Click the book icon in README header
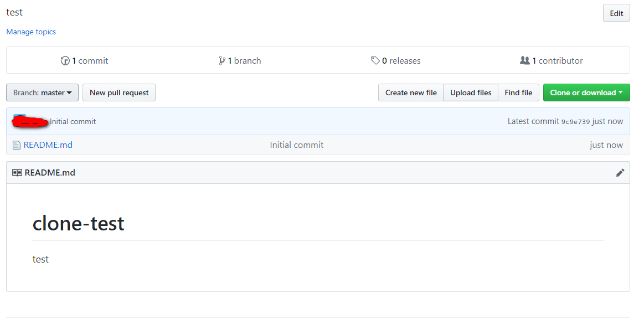Screen dimensions: 644x324 point(17,173)
